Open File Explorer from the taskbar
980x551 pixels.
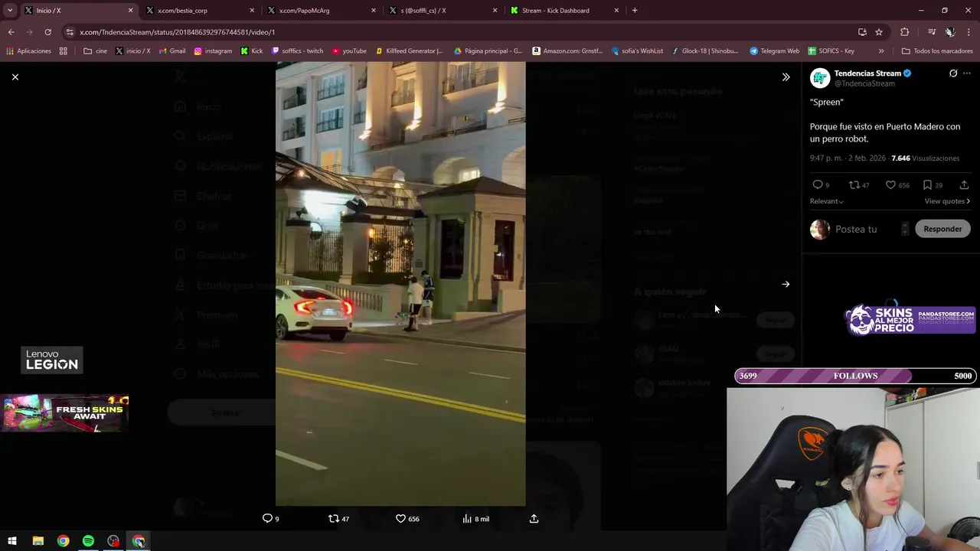point(38,541)
